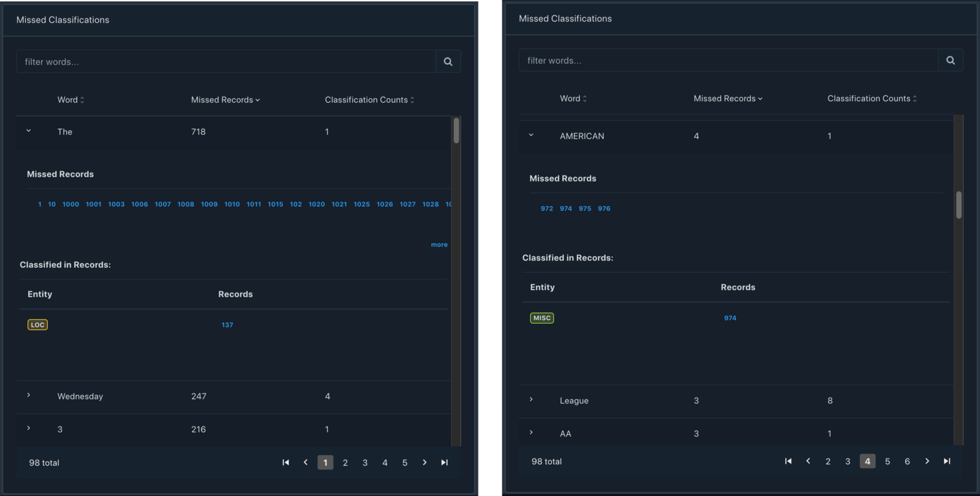Click '98 total' in right panel

(546, 462)
